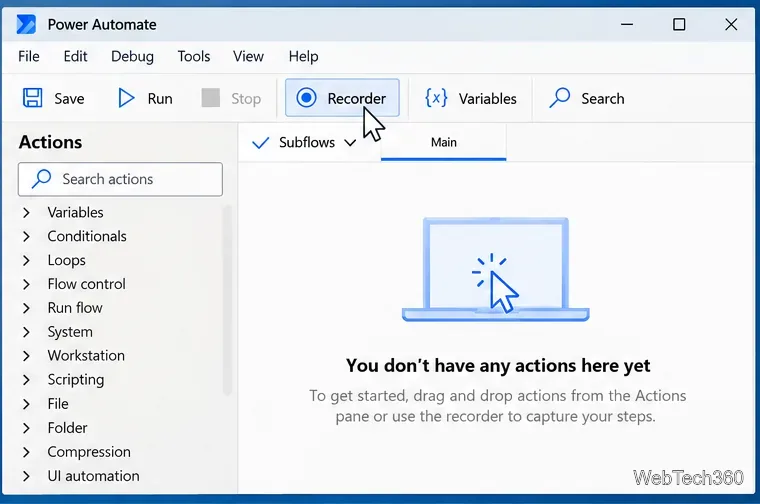Viewport: 760px width, 504px height.
Task: Switch to the Main tab
Action: click(443, 142)
